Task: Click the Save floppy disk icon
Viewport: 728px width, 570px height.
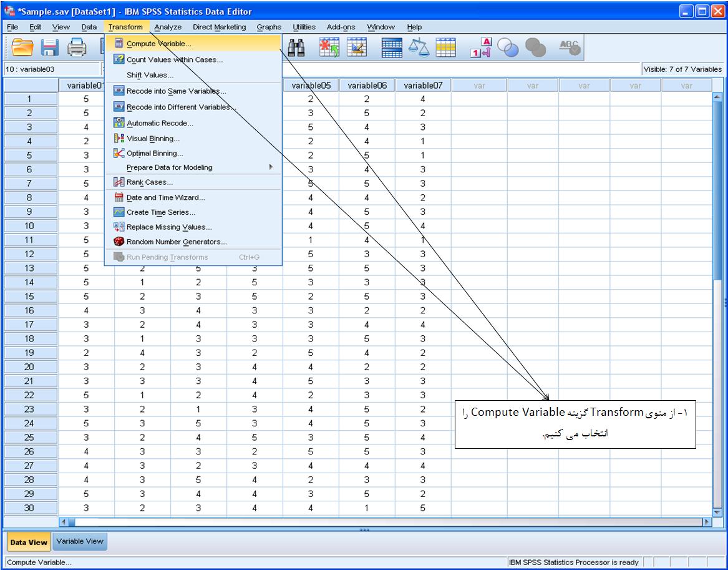Action: coord(50,47)
